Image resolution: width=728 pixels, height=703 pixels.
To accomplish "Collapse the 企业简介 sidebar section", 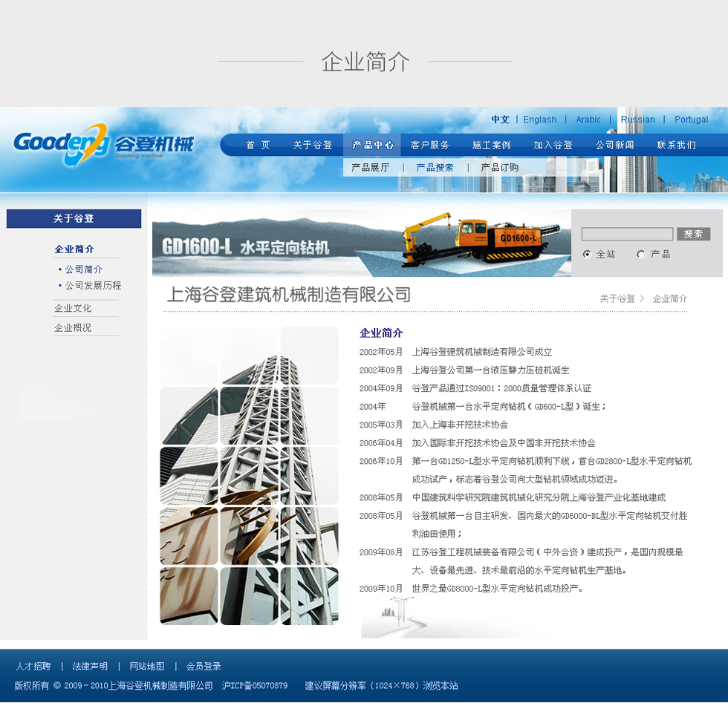I will [74, 249].
